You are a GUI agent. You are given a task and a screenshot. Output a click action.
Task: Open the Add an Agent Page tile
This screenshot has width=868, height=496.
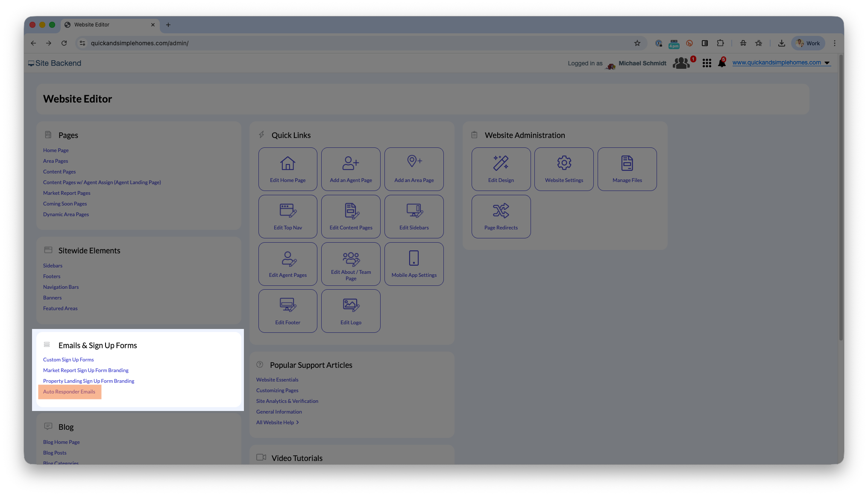[x=351, y=169]
